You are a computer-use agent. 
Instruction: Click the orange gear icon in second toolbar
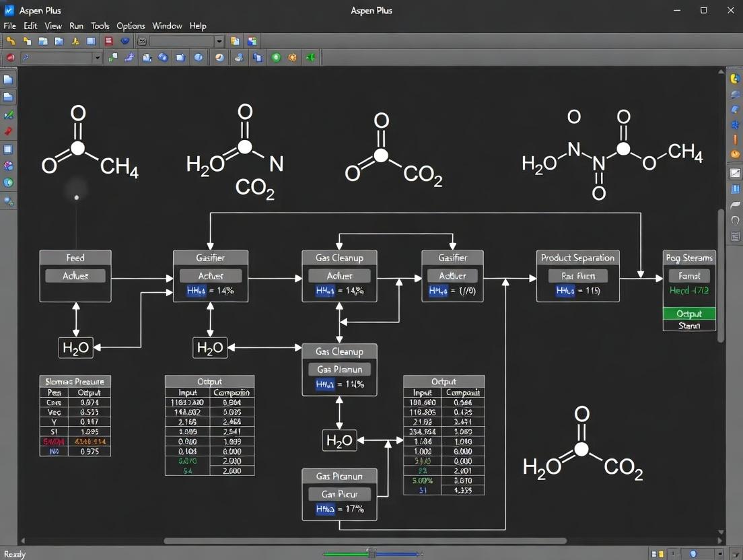click(x=293, y=57)
